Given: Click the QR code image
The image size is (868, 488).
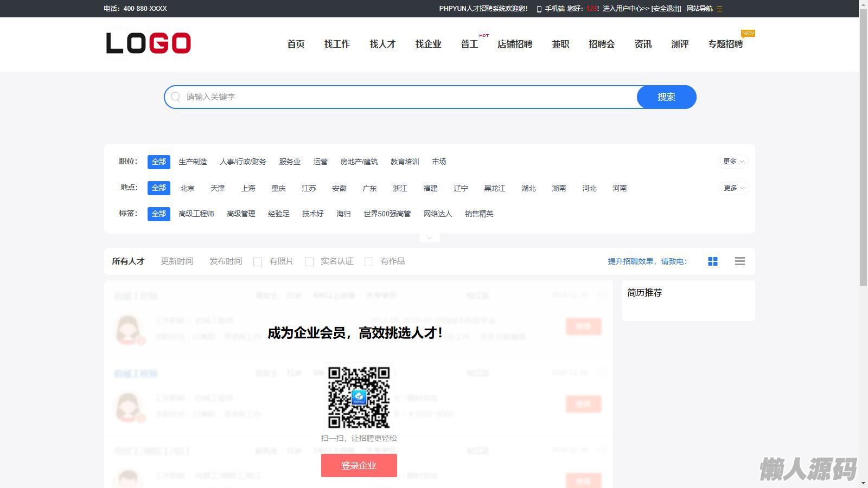Looking at the screenshot, I should (x=359, y=397).
